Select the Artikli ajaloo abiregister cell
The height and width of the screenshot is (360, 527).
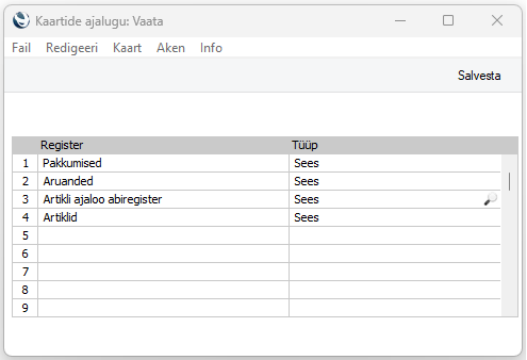[x=163, y=199]
